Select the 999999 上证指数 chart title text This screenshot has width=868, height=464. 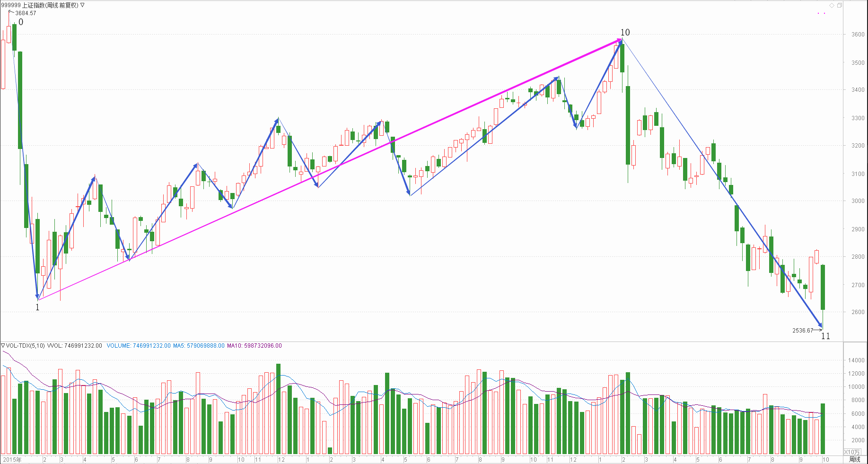(40, 5)
